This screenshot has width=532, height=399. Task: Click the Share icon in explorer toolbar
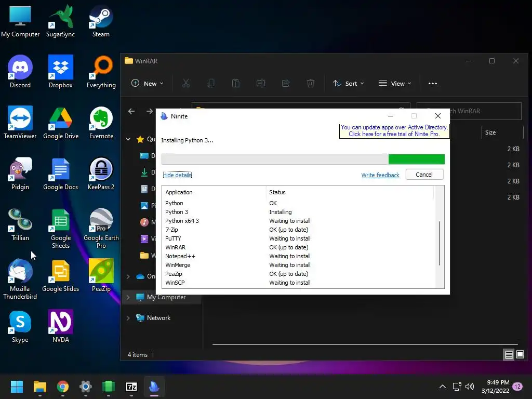point(286,83)
